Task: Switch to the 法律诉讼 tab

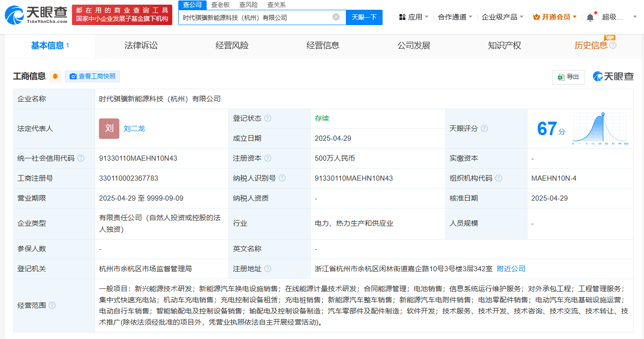Action: coord(141,46)
